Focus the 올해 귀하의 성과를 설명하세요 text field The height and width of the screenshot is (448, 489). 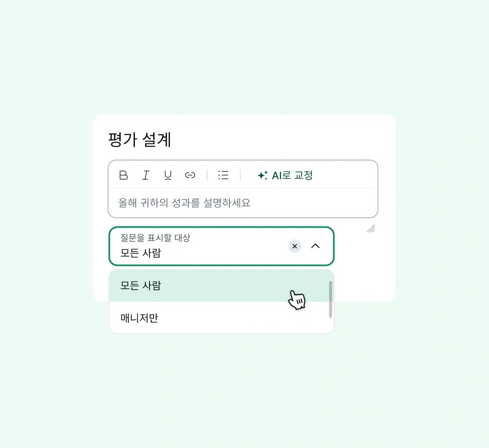point(243,203)
